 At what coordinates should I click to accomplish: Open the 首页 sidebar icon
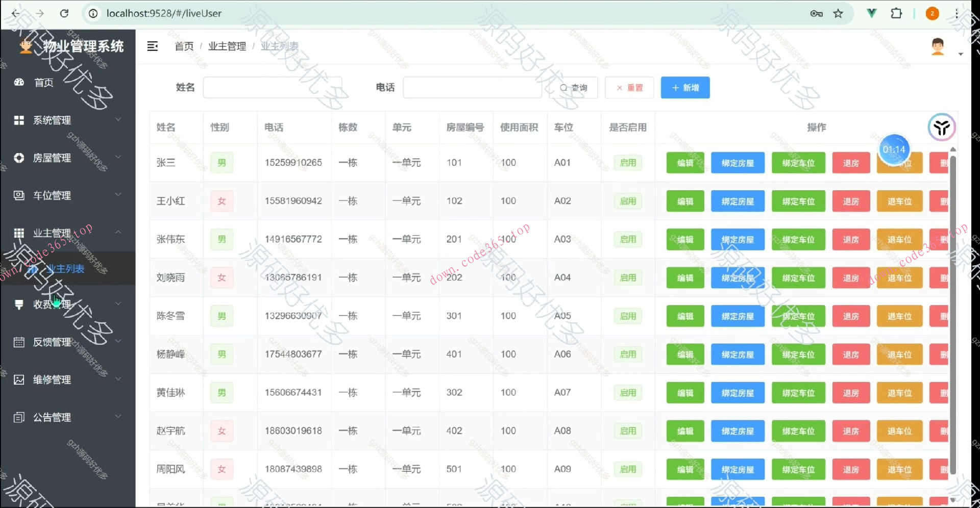click(x=19, y=82)
